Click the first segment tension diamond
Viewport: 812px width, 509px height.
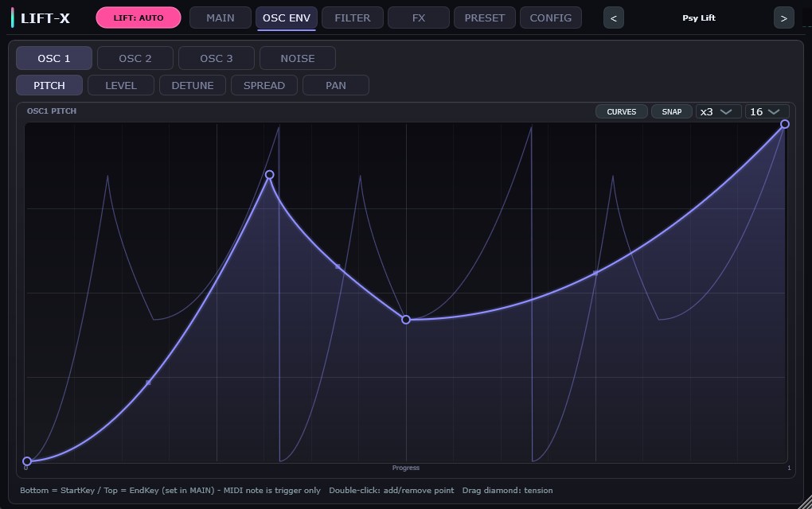[x=148, y=383]
